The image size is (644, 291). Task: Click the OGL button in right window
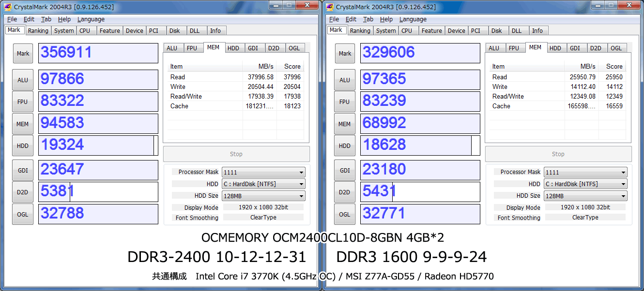345,215
